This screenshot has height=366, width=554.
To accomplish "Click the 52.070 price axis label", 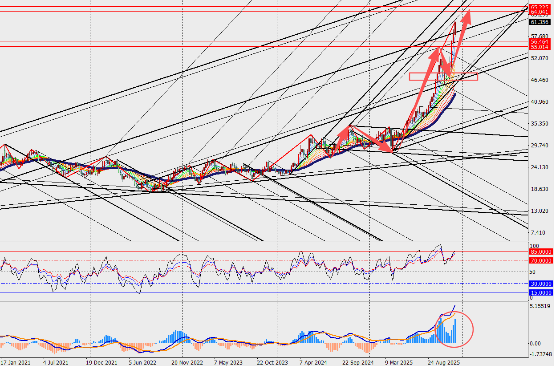I will (540, 58).
